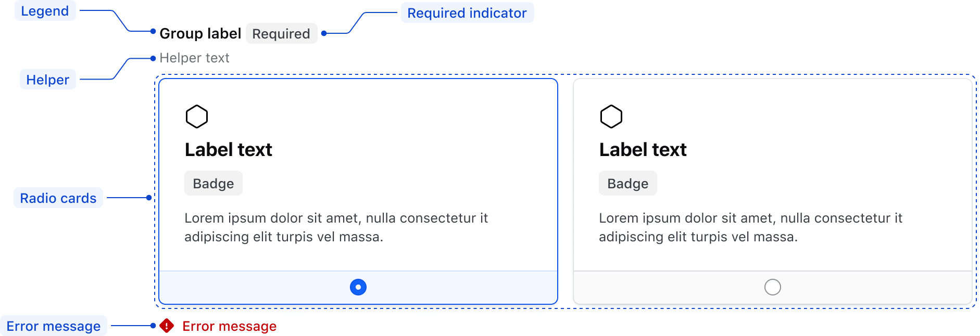Viewport: 980px width, 336px height.
Task: Click the blue Error message annotation label
Action: pos(53,326)
